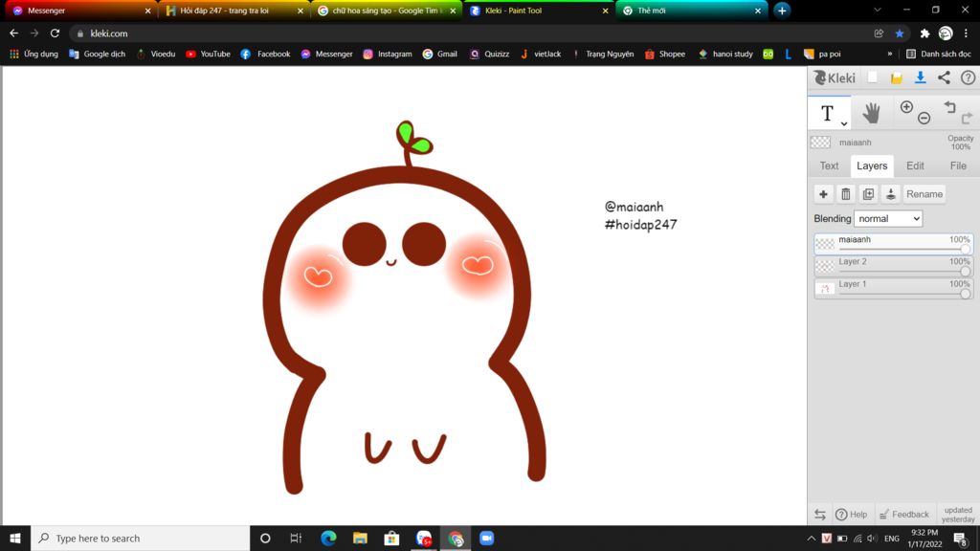Switch to the Thẻ mới browser tab
This screenshot has height=551, width=980.
(x=691, y=11)
